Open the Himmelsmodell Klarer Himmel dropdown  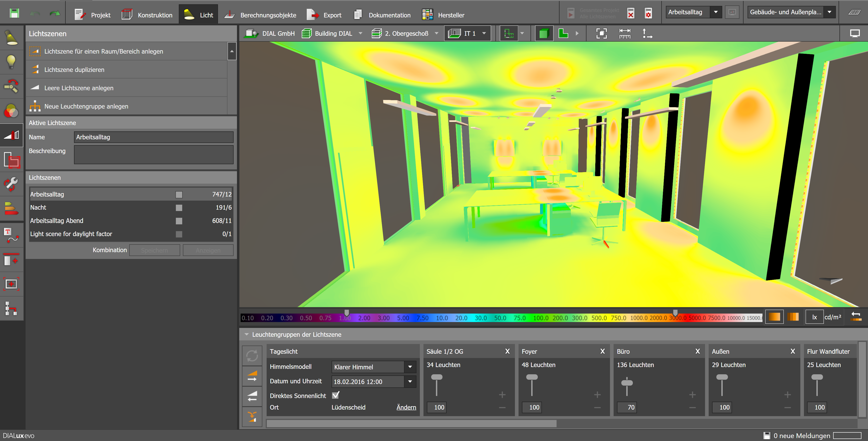click(410, 367)
